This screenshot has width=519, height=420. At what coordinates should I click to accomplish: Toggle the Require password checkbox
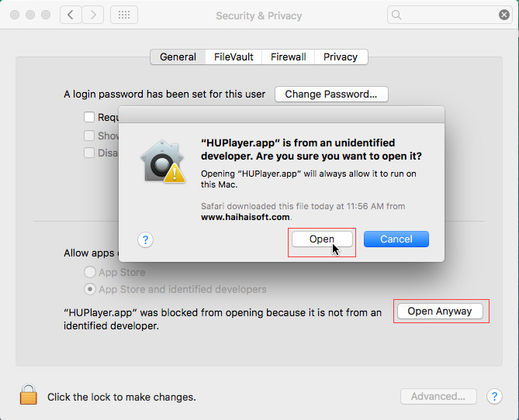point(89,117)
